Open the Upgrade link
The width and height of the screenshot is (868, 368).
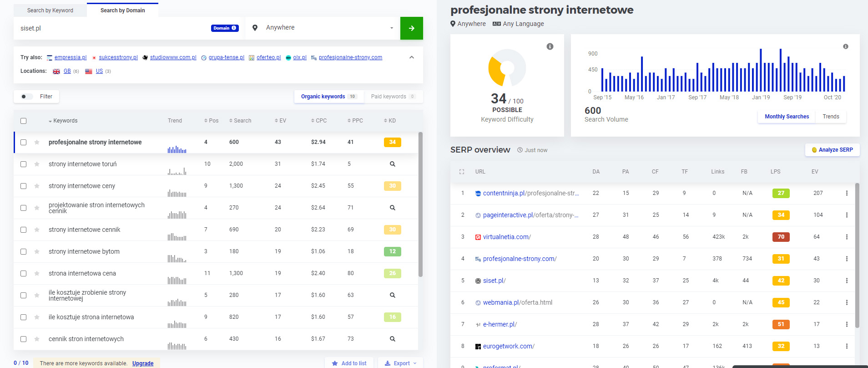pyautogui.click(x=143, y=363)
